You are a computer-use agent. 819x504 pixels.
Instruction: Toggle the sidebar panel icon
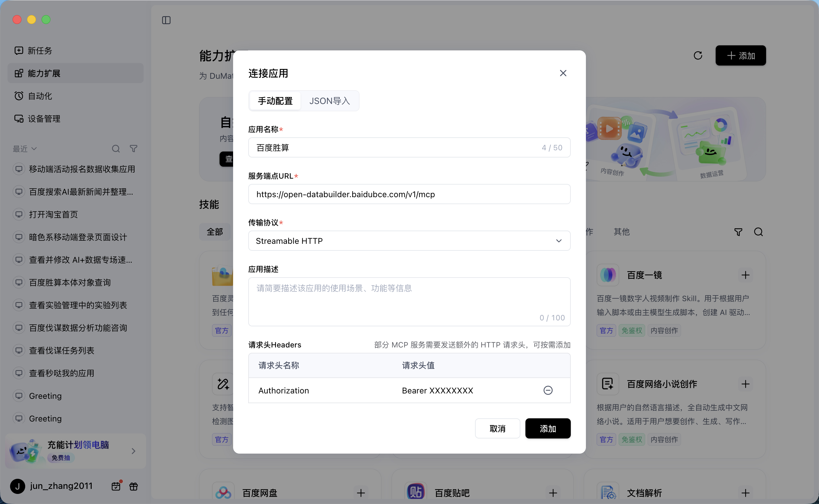tap(166, 20)
